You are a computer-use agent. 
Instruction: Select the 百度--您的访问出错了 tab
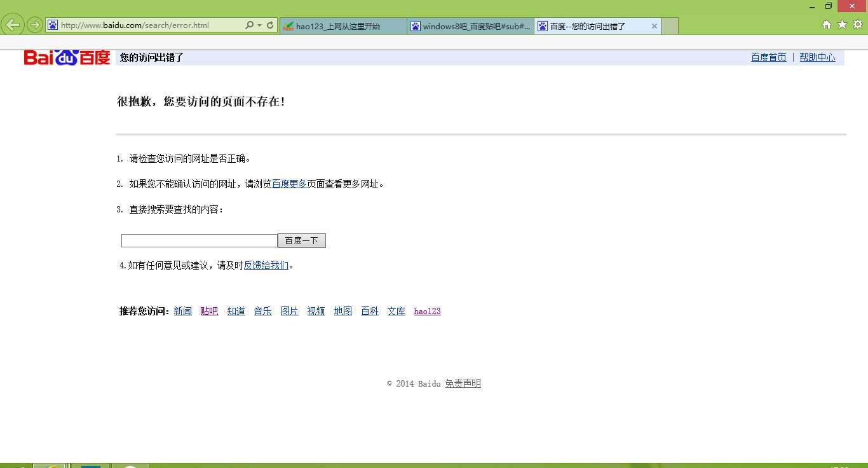(x=597, y=26)
